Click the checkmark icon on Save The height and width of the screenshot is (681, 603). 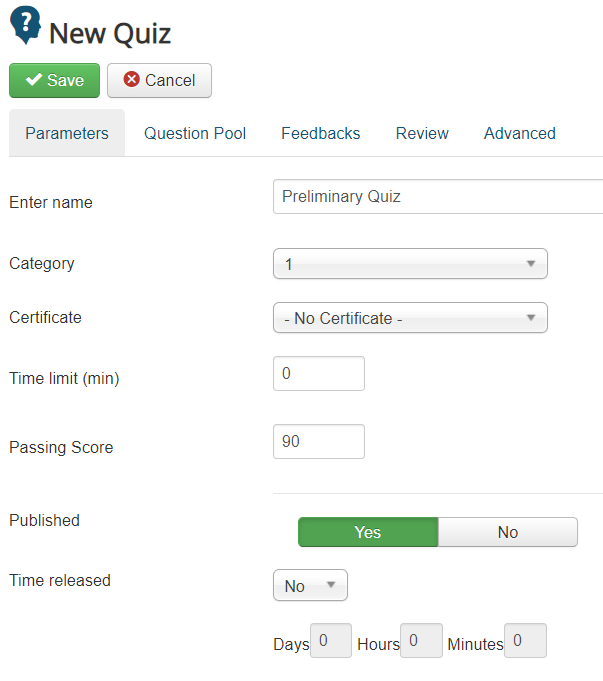pyautogui.click(x=33, y=81)
